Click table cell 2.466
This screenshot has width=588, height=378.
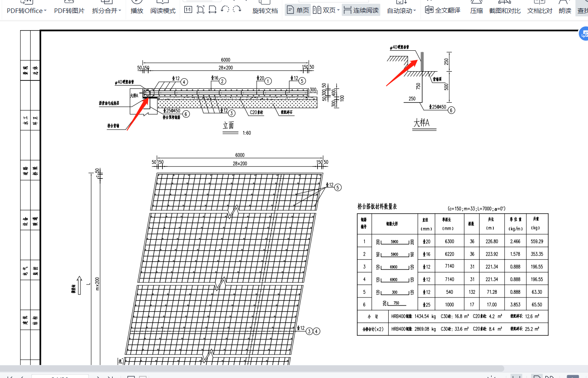tap(515, 241)
